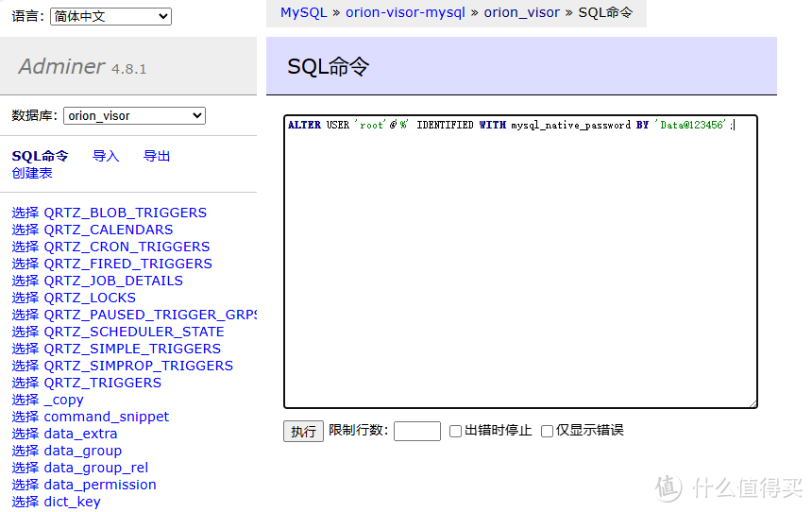Select data of QRTZ_SIMPLE_TRIGGERS via 选择

click(25, 350)
